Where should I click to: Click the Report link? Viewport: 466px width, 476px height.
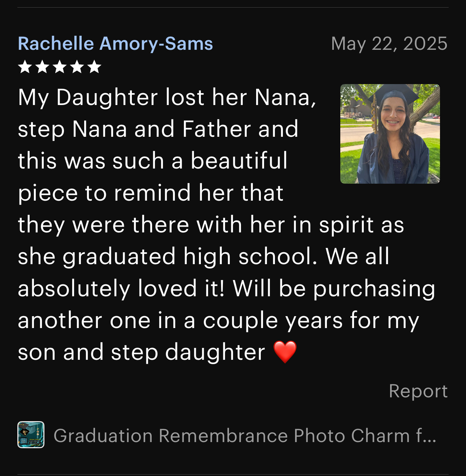pyautogui.click(x=418, y=391)
